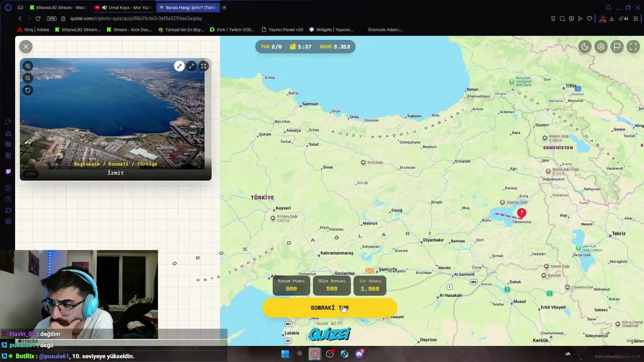Expand the photo with diagonal arrows icon
Image resolution: width=644 pixels, height=362 pixels.
pyautogui.click(x=192, y=66)
